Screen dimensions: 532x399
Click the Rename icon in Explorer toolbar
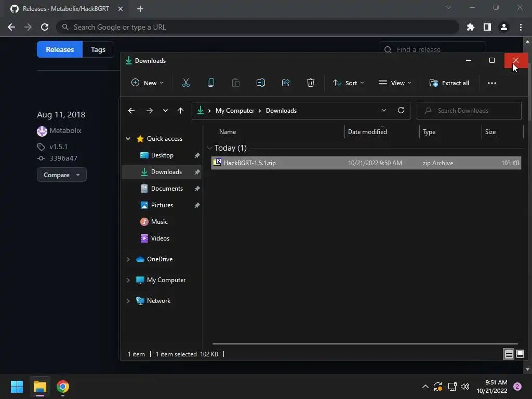[261, 83]
